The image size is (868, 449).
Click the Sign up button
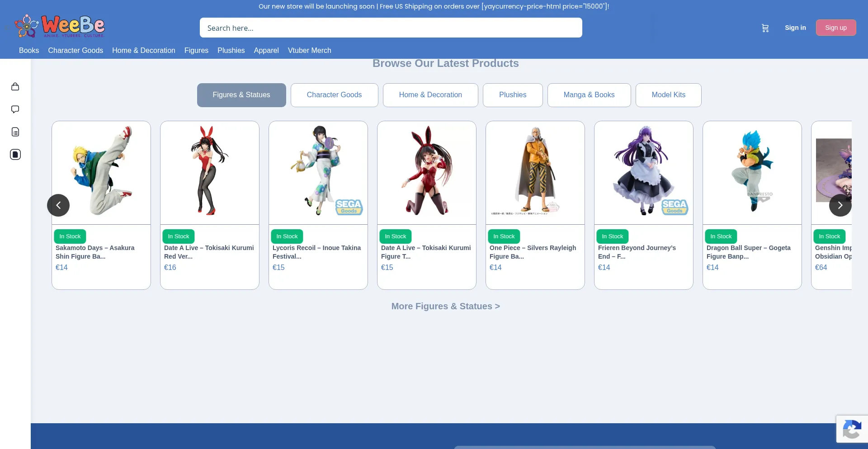click(836, 28)
